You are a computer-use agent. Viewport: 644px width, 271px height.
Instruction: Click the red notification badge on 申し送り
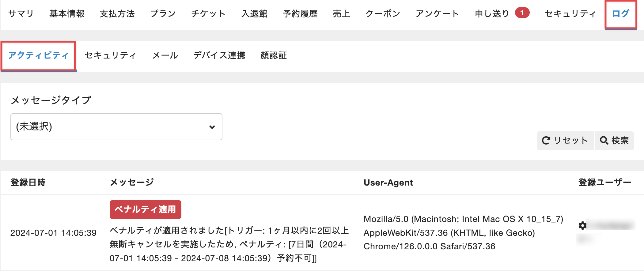pyautogui.click(x=522, y=13)
